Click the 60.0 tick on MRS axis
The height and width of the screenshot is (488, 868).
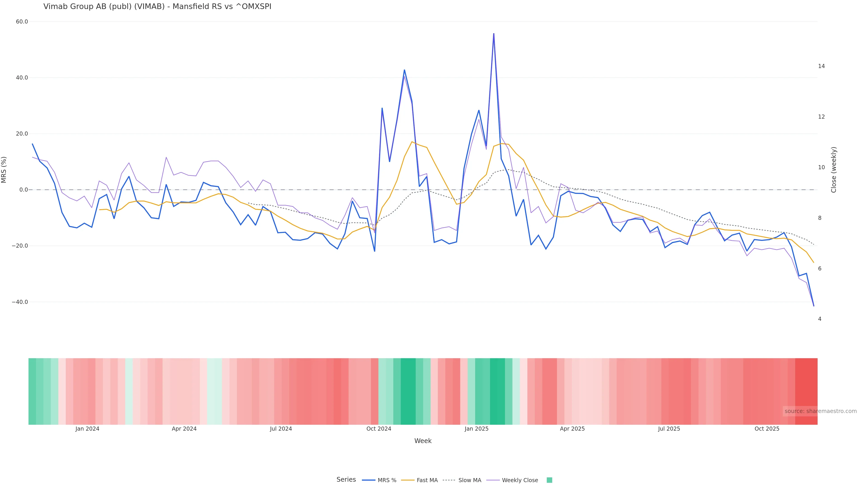pos(22,21)
